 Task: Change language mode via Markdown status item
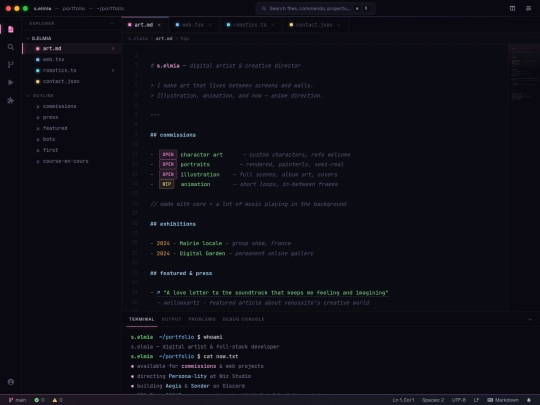coord(503,400)
